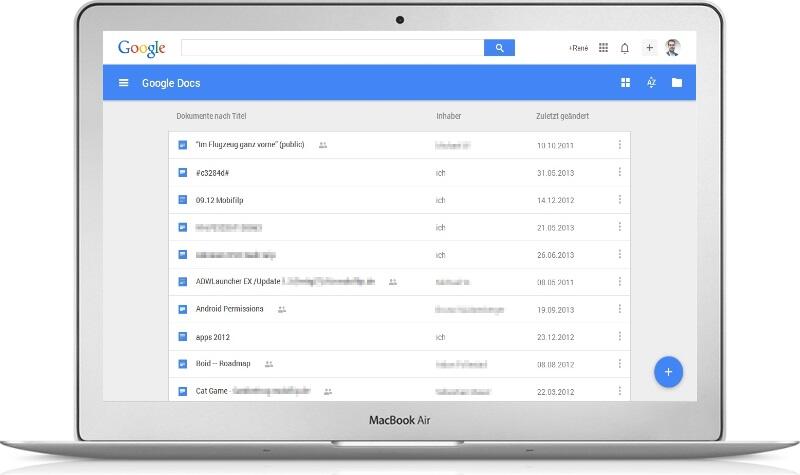Click the document icon for Cat Game
800x475 pixels.
point(183,391)
